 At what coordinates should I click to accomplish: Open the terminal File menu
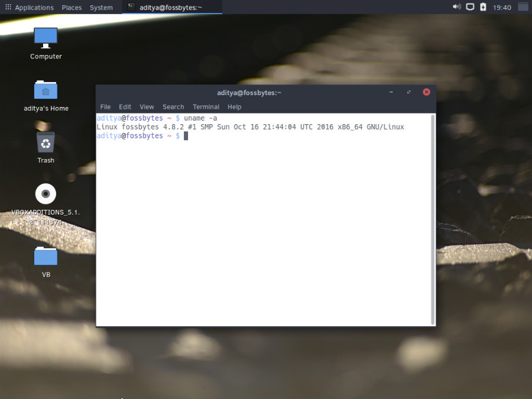[105, 107]
